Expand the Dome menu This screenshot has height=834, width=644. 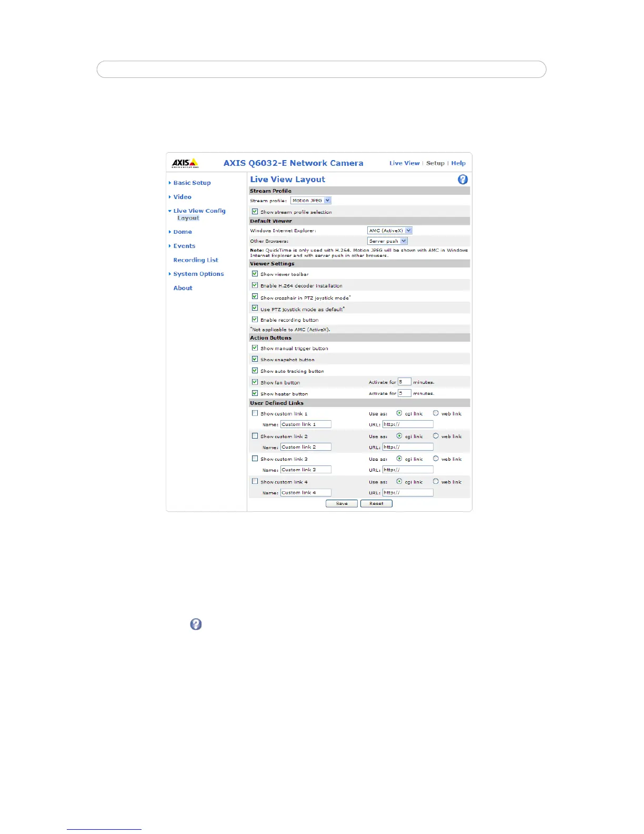click(x=182, y=232)
